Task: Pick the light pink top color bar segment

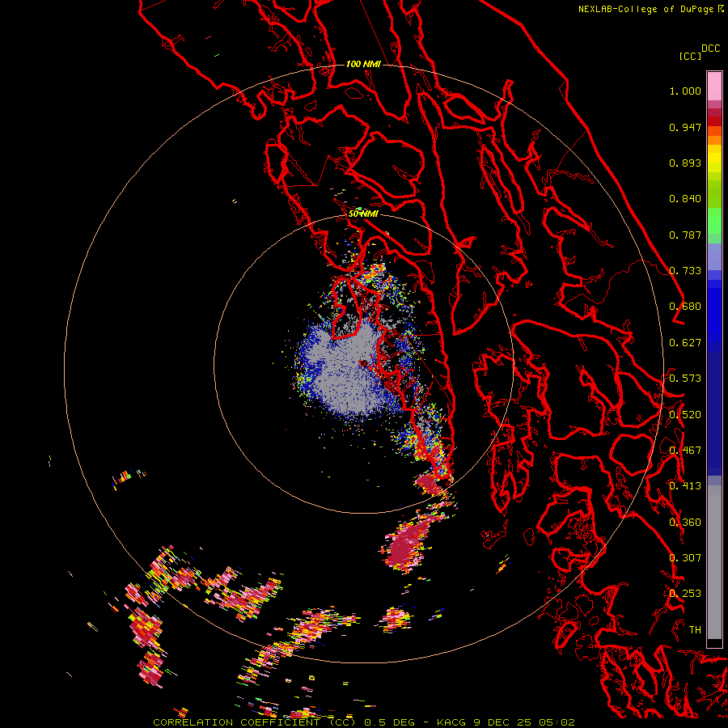Action: (714, 86)
